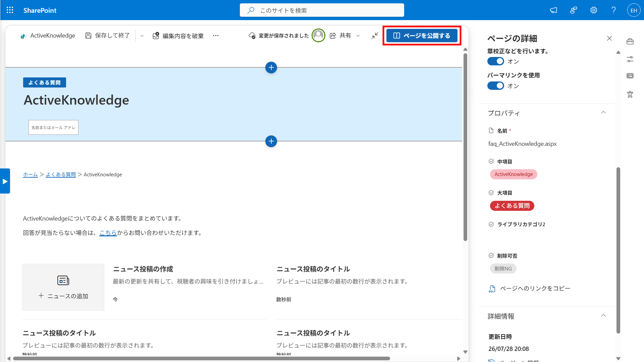Open the toolbox briefcase icon in sidebar
644x362 pixels.
630,42
